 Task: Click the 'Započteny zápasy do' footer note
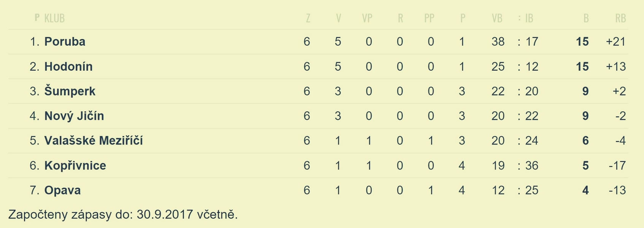point(123,214)
